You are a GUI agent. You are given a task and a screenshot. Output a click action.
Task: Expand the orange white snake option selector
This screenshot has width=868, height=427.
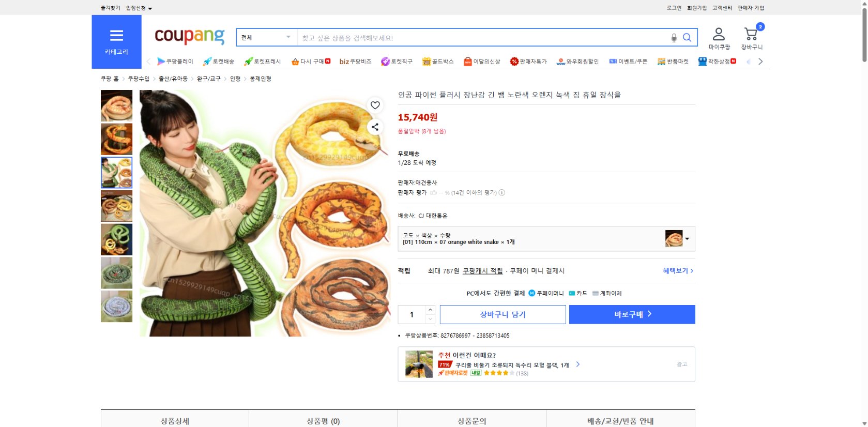[688, 238]
